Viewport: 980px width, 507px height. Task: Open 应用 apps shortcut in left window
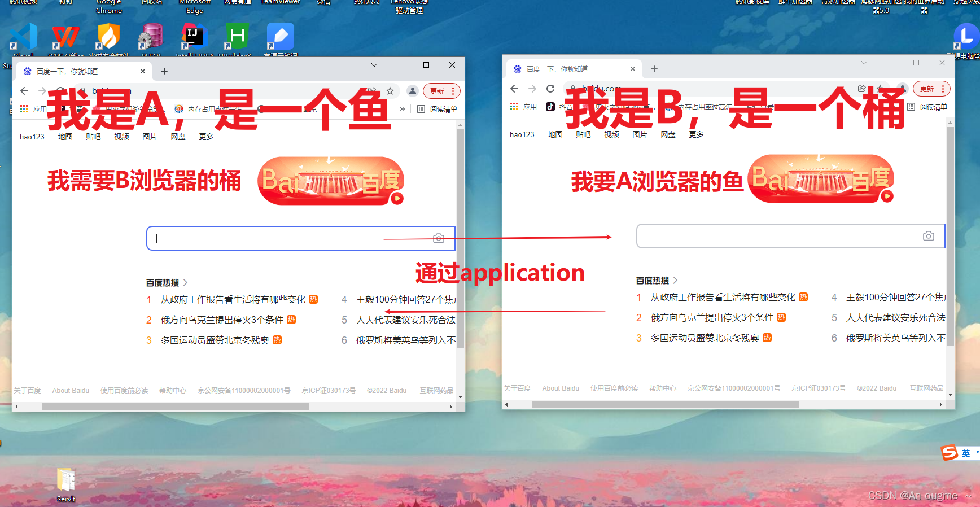33,109
